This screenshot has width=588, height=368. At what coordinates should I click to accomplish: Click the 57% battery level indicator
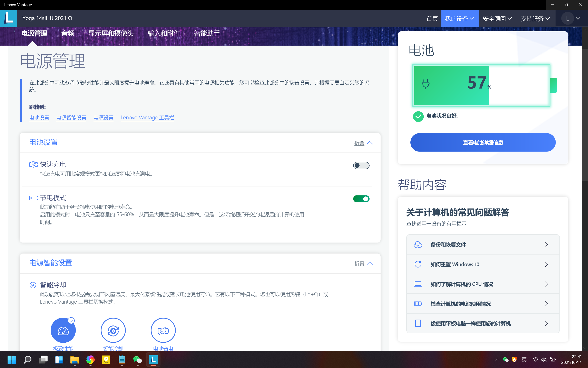481,85
